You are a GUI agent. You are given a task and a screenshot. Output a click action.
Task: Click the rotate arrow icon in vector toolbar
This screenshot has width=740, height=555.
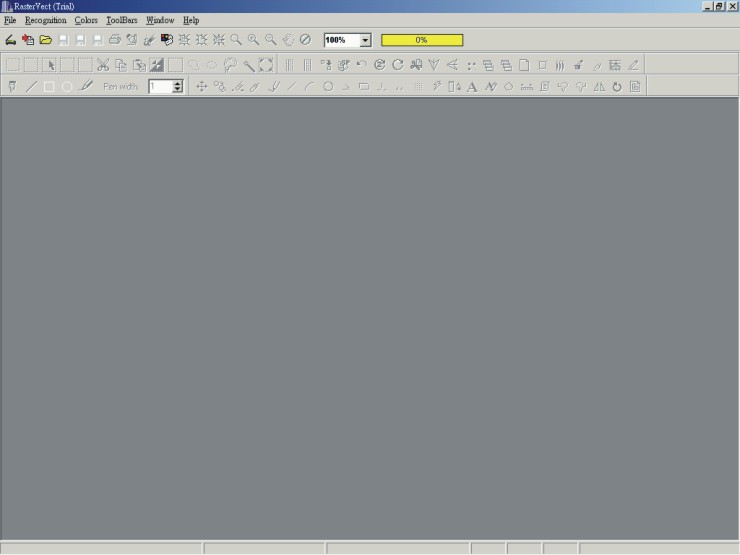(617, 87)
